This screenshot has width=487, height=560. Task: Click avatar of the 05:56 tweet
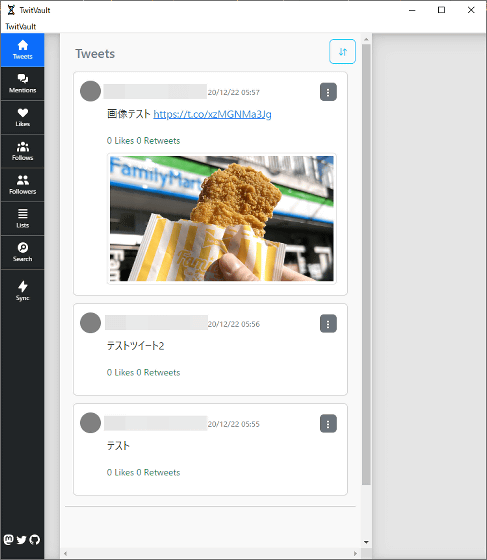(x=90, y=323)
